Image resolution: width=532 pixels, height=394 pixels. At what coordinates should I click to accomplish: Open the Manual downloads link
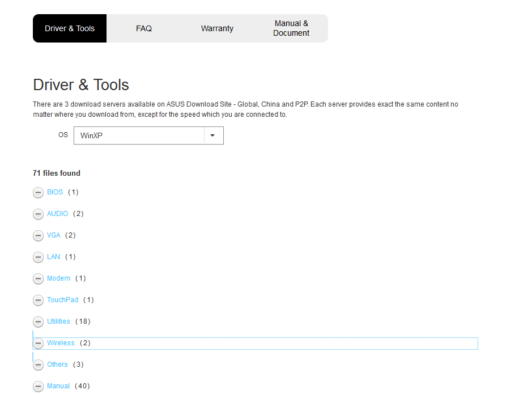58,386
